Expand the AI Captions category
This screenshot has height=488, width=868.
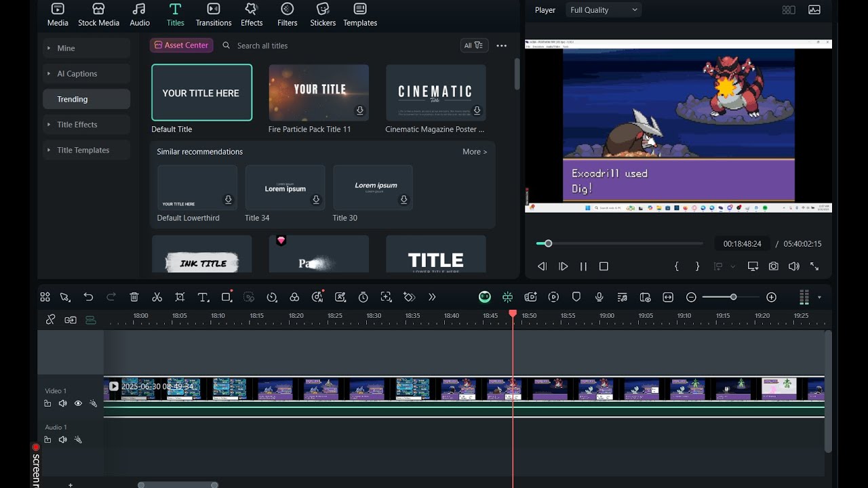[86, 74]
